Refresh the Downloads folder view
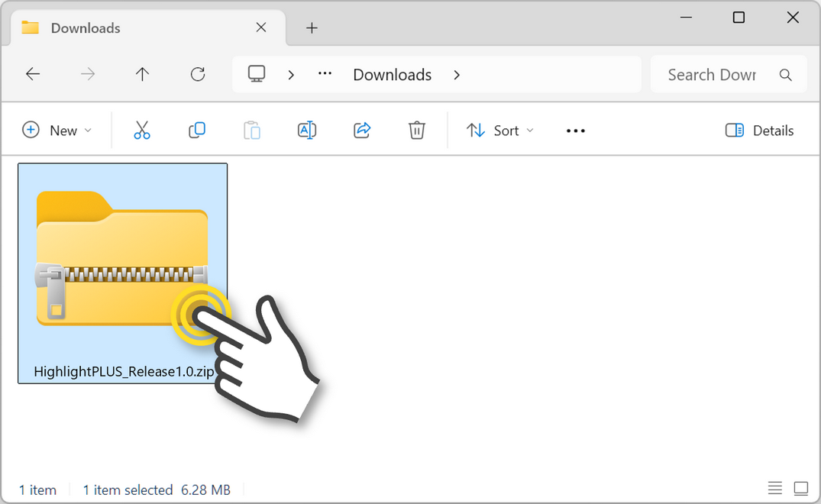Screen dimensions: 821x504 pos(197,74)
